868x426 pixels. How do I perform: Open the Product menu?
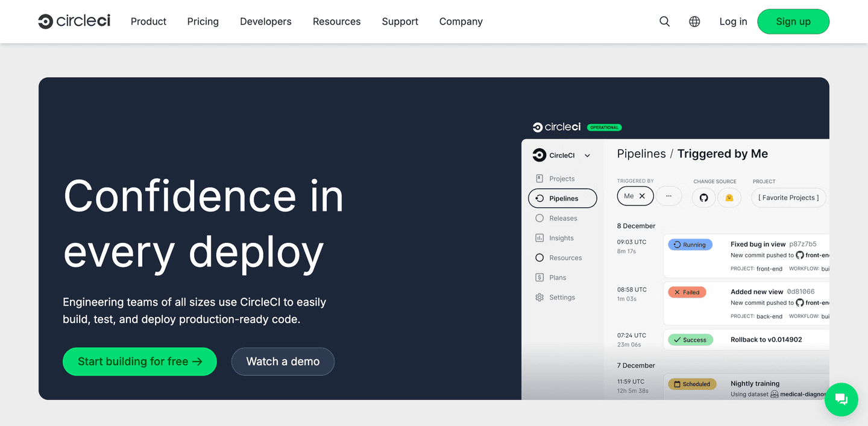coord(148,22)
